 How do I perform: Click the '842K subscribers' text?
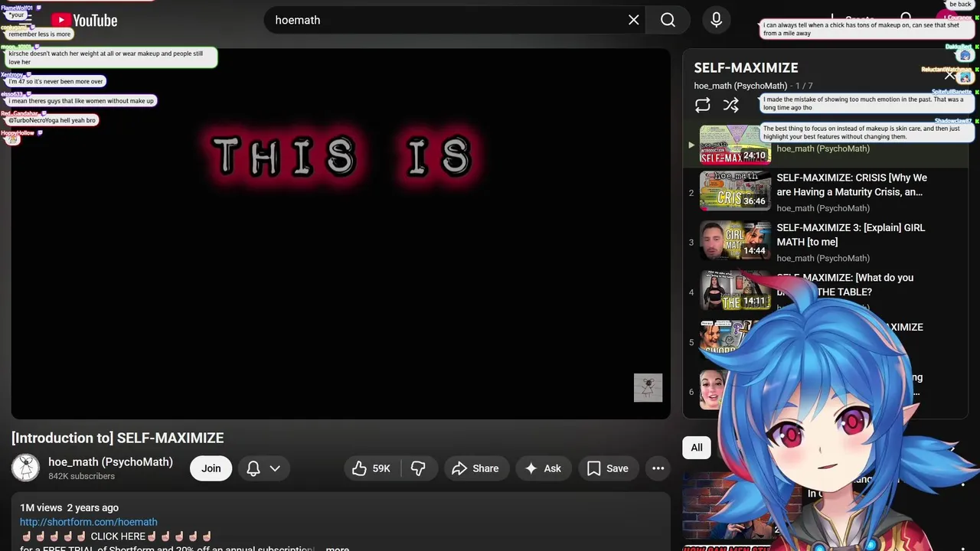pos(81,476)
